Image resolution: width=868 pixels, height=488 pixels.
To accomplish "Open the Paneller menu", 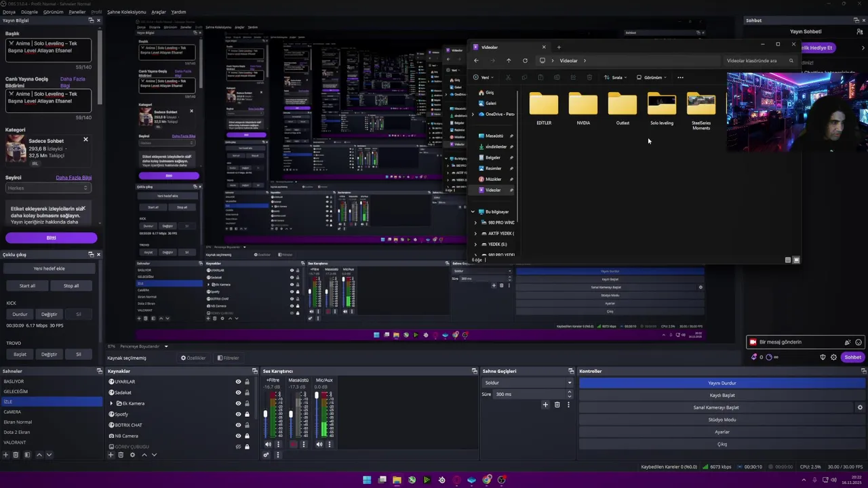I will 77,12.
